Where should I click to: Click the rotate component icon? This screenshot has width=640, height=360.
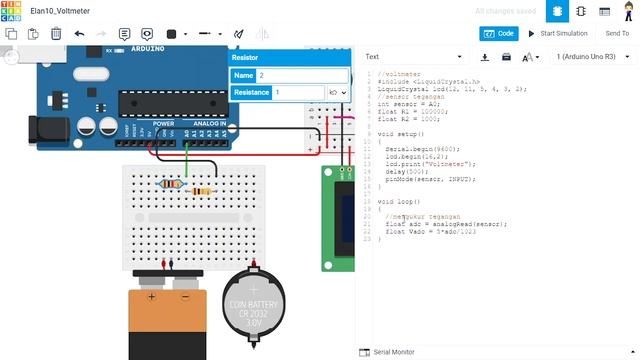pos(239,34)
